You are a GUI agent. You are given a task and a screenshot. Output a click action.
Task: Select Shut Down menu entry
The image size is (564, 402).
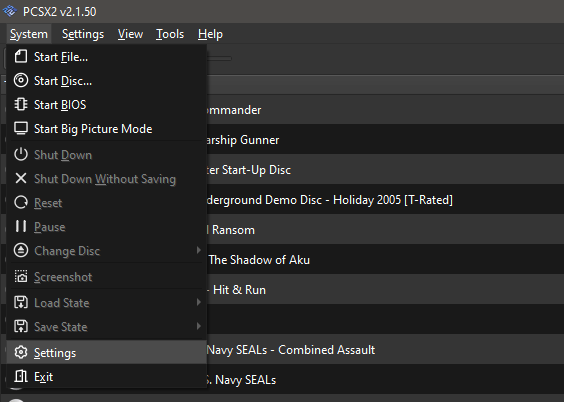click(106, 155)
